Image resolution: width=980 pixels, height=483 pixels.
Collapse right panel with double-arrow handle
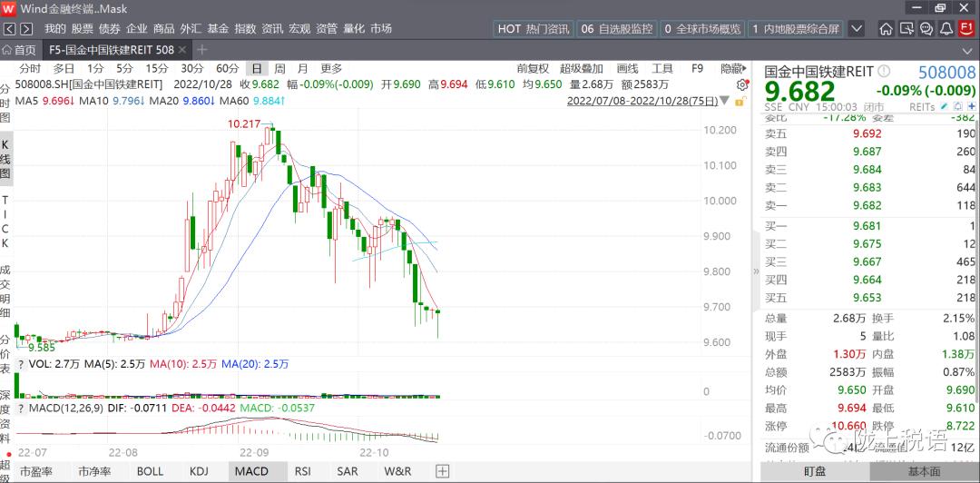(x=756, y=271)
